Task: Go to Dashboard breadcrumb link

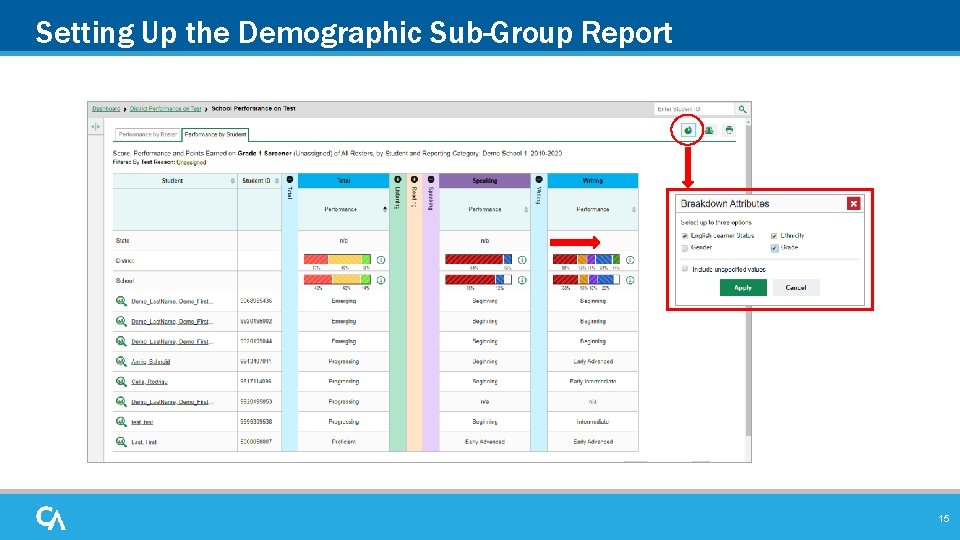Action: pyautogui.click(x=106, y=108)
